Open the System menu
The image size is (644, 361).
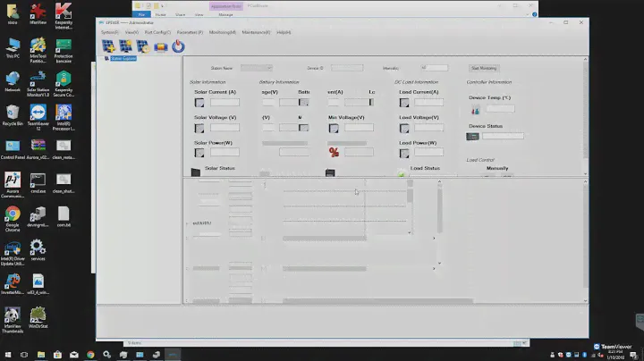(109, 31)
